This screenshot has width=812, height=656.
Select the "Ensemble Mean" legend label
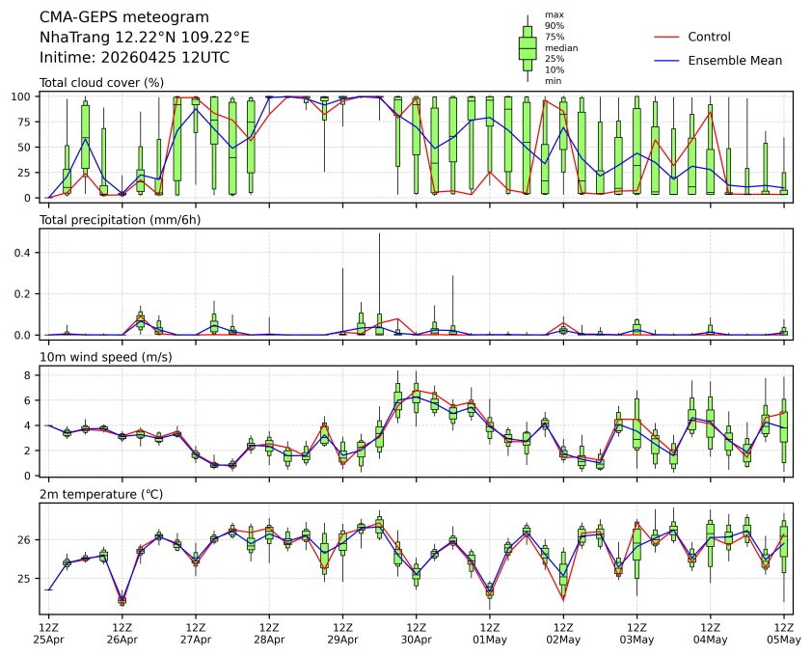(734, 60)
